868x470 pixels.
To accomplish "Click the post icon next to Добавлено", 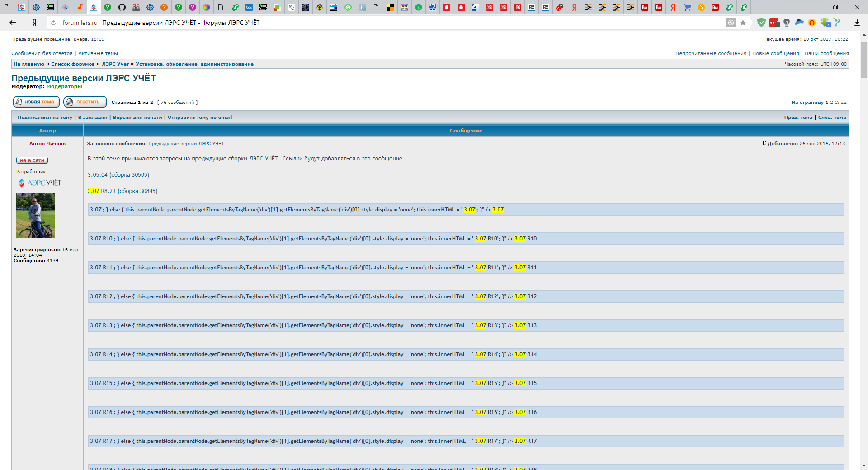I will point(764,143).
